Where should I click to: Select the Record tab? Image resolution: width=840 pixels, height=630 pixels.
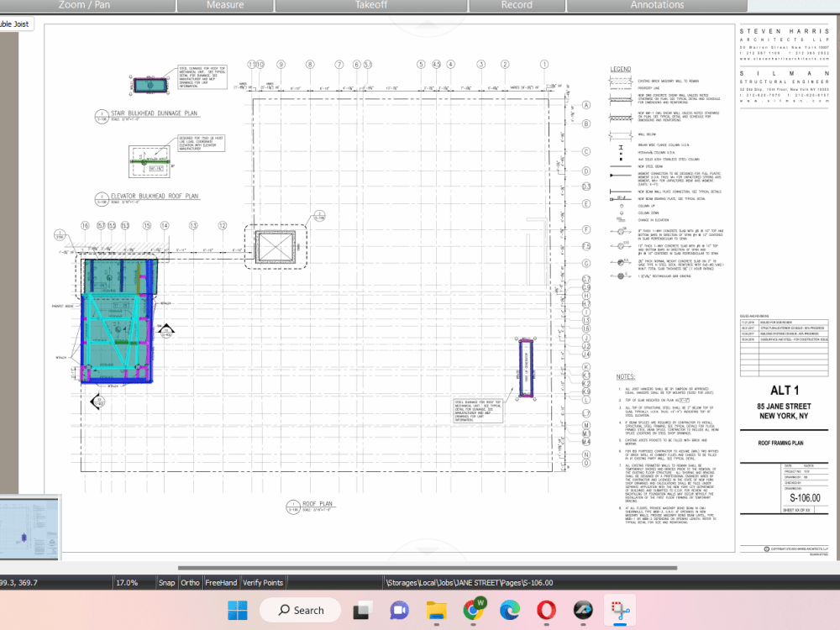coord(517,5)
